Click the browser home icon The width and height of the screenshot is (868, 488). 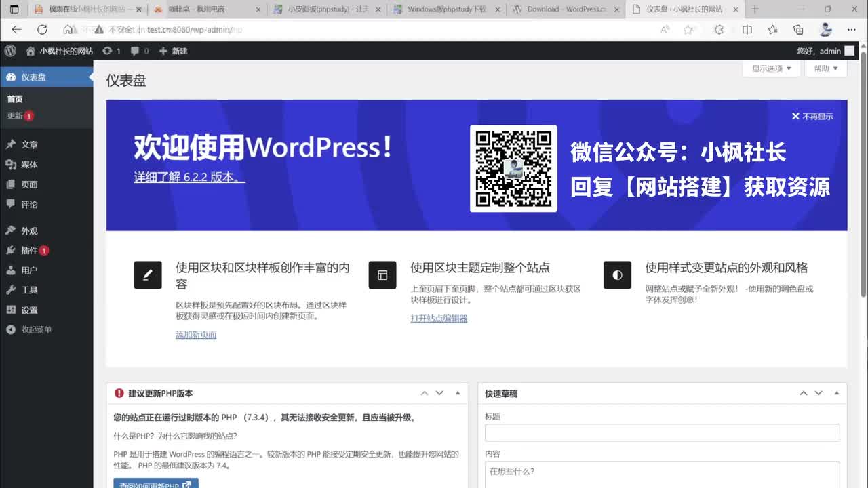click(68, 30)
